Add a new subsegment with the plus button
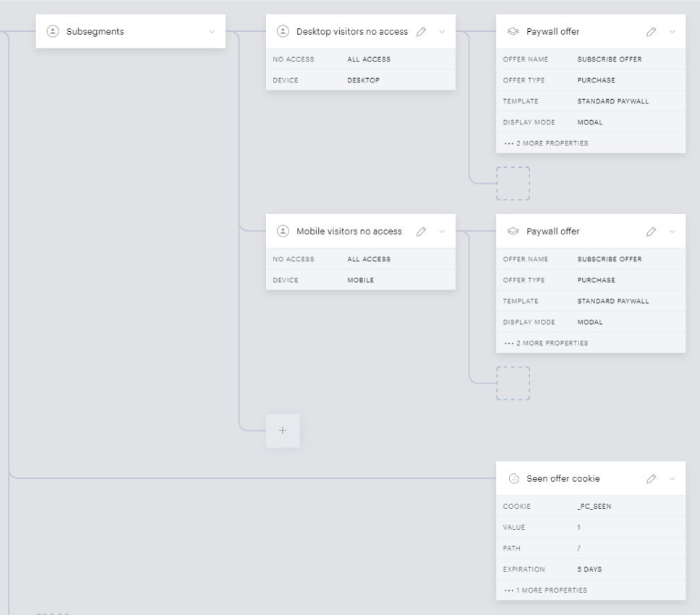Screen dimensions: 700x615 pos(283,430)
